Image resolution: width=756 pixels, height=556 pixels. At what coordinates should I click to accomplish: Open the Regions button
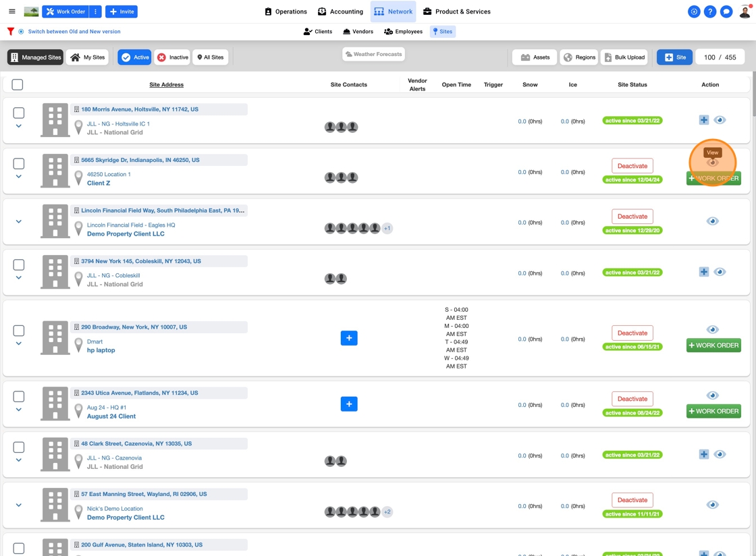tap(579, 57)
